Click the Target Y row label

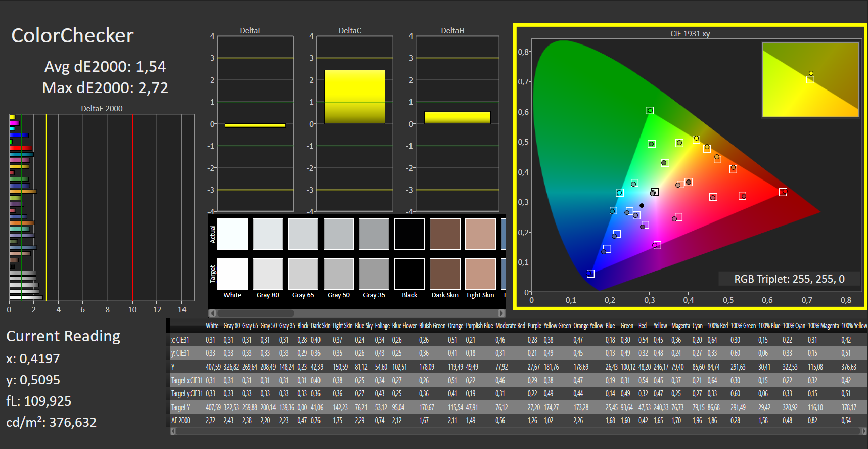180,407
